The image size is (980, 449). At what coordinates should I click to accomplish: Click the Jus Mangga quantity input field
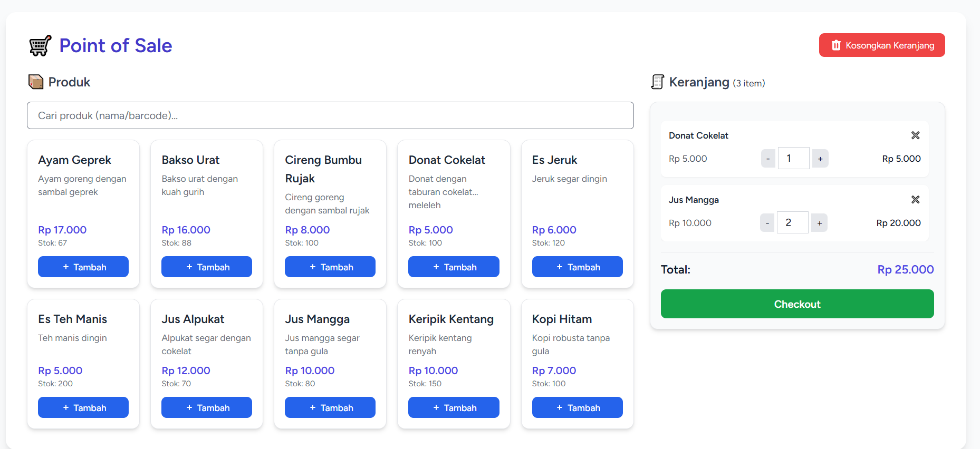pyautogui.click(x=792, y=222)
